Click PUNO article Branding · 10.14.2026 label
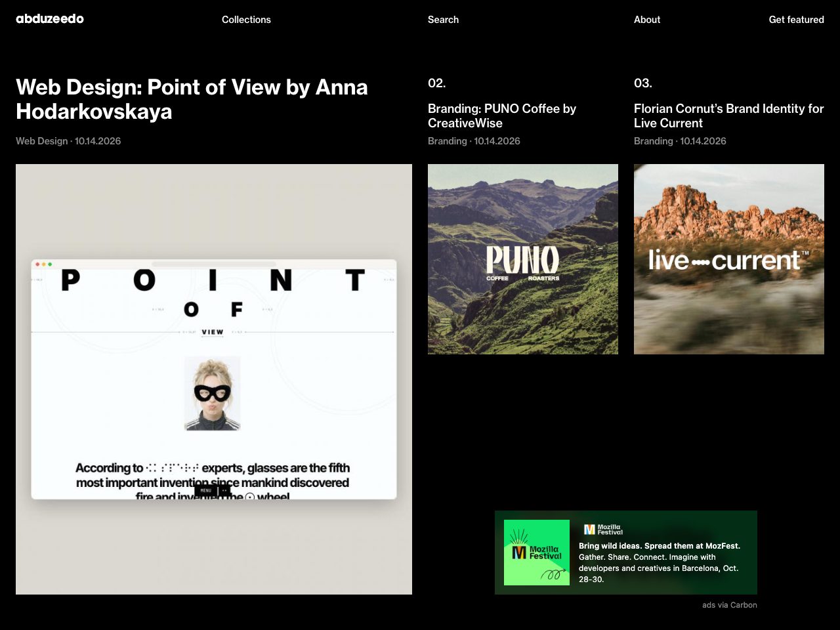 click(474, 141)
